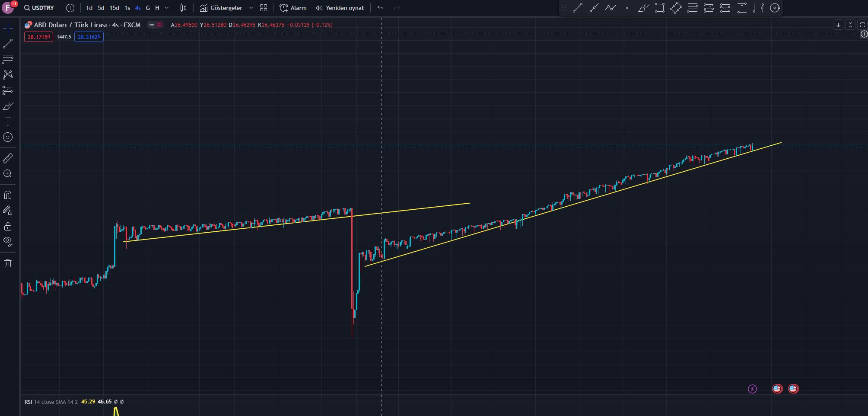Select the 4s timeframe

point(138,8)
